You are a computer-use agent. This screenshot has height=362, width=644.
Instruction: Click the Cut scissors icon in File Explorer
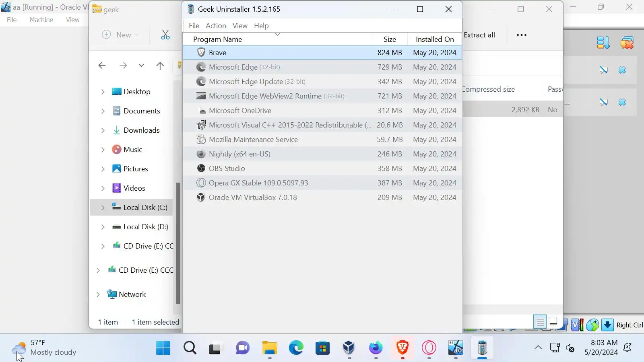[x=165, y=35]
